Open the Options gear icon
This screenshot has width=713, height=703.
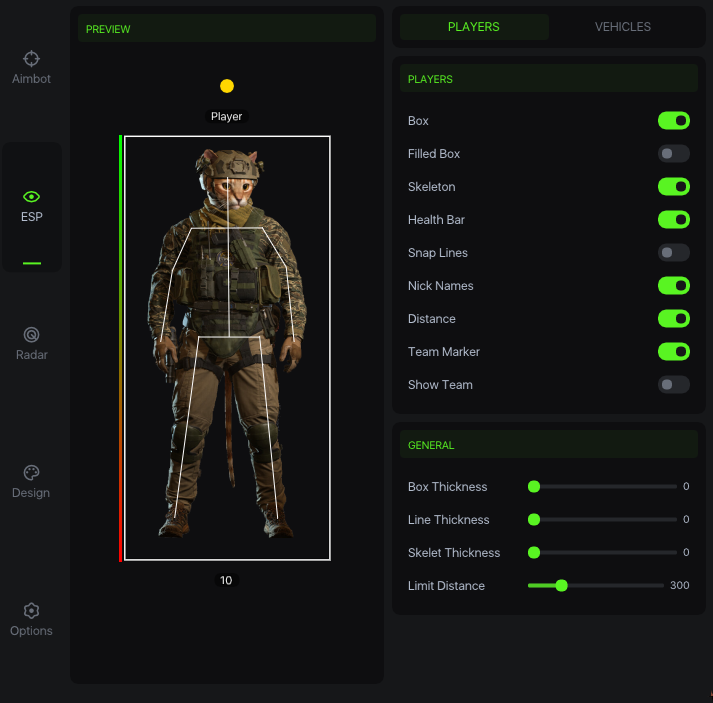coord(31,611)
